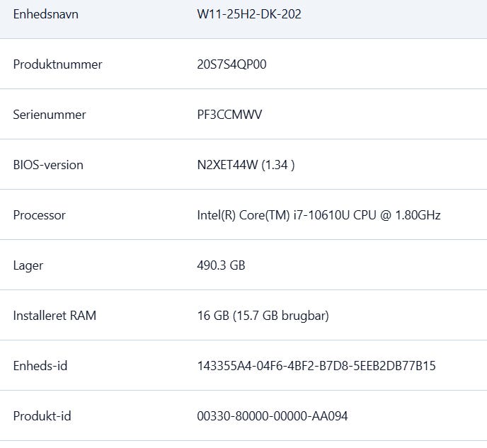Click the device name W11-25H2-DK-202
Image resolution: width=487 pixels, height=448 pixels.
click(x=249, y=14)
